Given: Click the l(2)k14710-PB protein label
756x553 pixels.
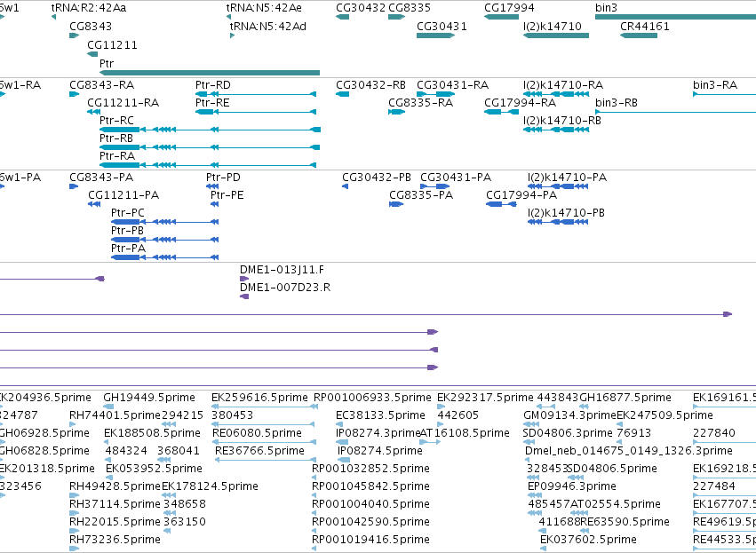Looking at the screenshot, I should click(567, 213).
